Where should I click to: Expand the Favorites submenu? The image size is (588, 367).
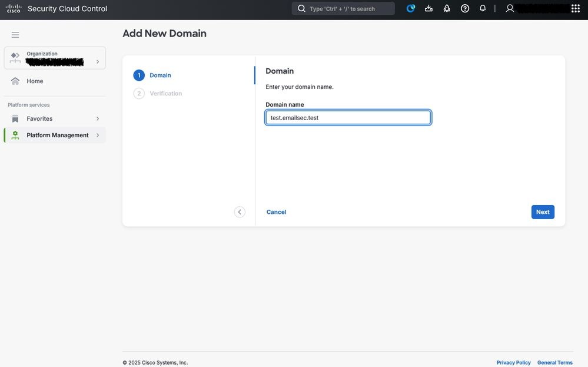coord(98,119)
